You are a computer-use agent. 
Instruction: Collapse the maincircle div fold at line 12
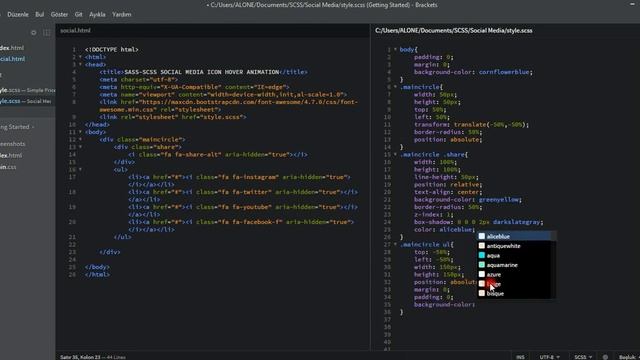80,140
